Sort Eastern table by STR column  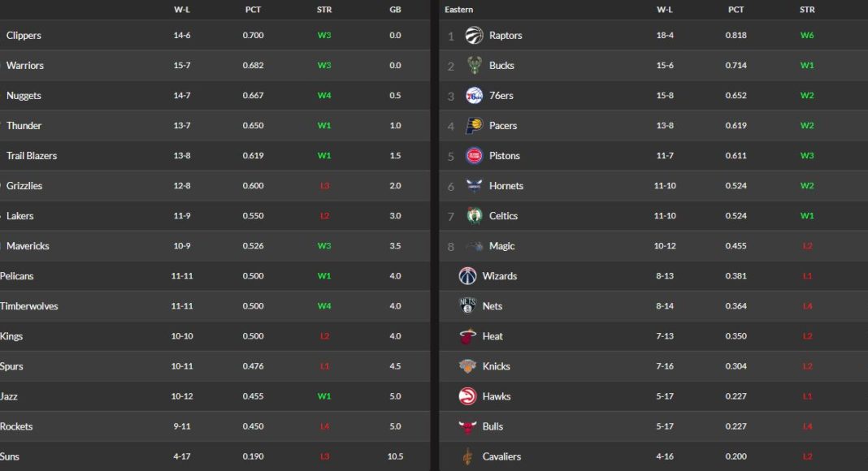(806, 10)
